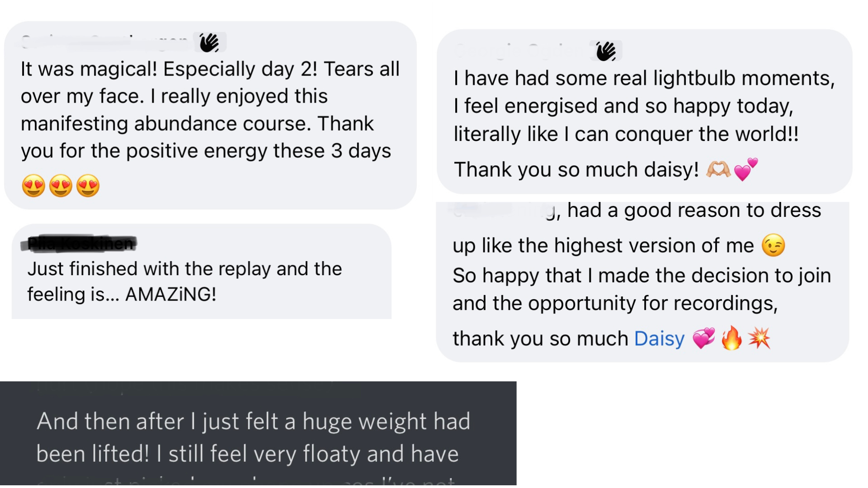The image size is (868, 488).
Task: Click the blacked-out sender name
Action: pyautogui.click(x=79, y=244)
